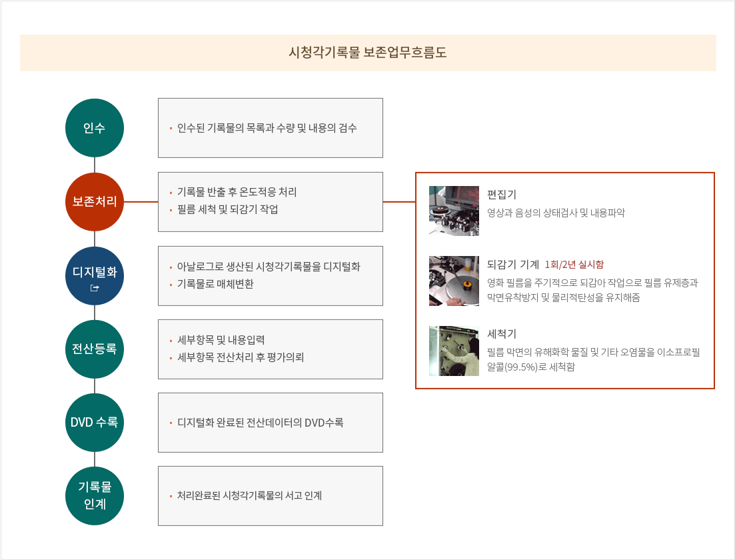Click the 시청각기록물 보존업무흐름도 title banner
This screenshot has width=735, height=560.
(x=368, y=53)
